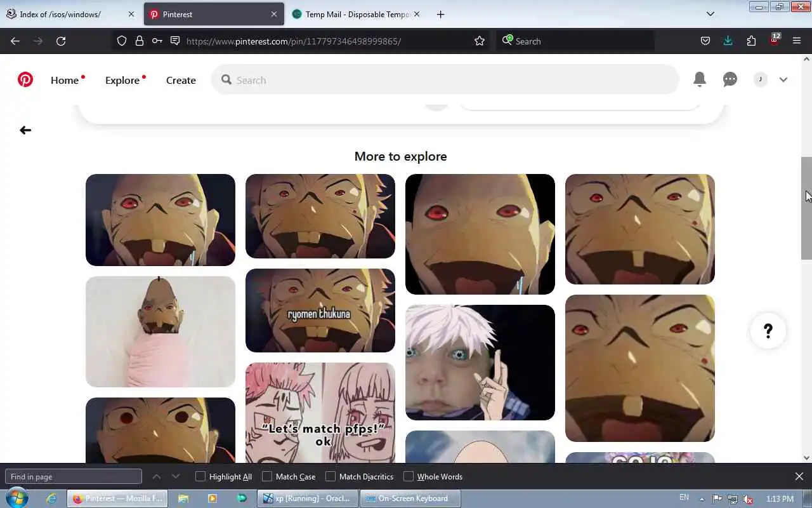Click the scrollbar down arrow

[806, 457]
